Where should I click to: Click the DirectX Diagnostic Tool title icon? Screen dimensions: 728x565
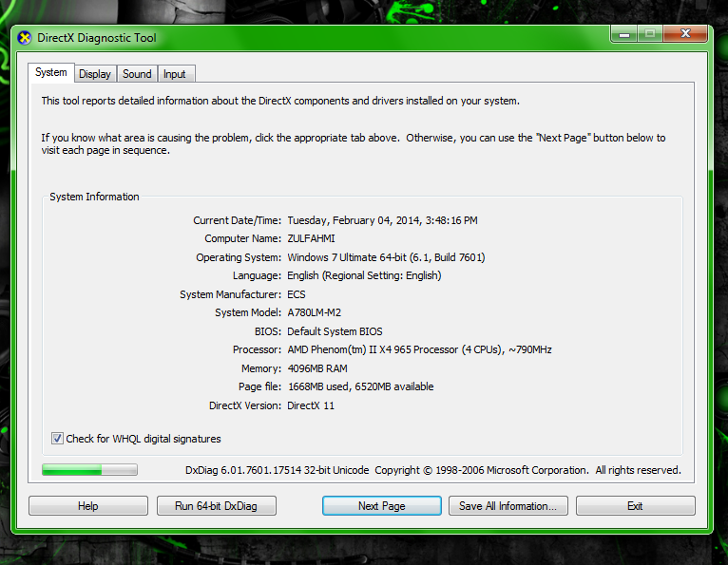click(x=24, y=38)
